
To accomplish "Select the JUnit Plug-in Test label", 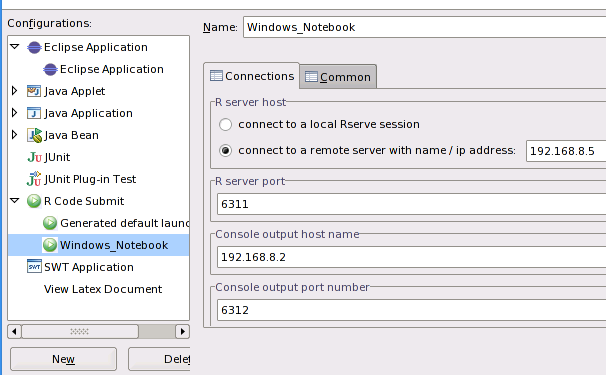I will 90,179.
